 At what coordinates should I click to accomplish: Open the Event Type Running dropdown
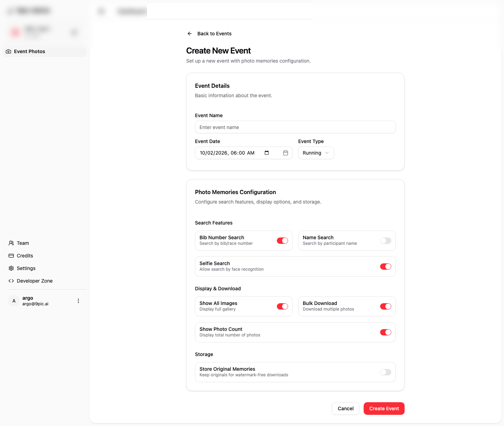pos(316,153)
